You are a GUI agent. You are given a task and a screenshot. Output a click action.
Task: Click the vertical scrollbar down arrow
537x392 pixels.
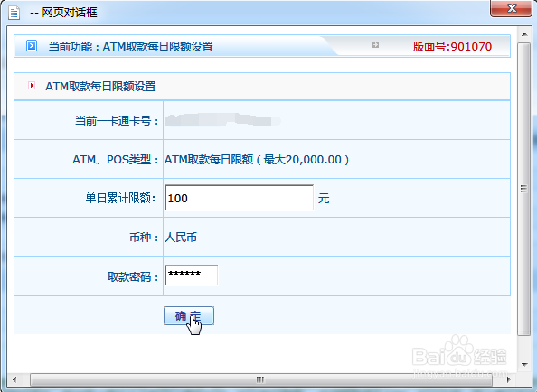pyautogui.click(x=524, y=365)
